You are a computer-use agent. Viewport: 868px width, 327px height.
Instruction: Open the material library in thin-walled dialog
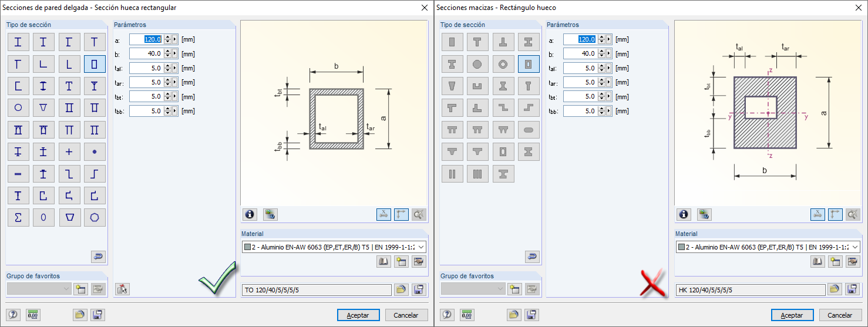pyautogui.click(x=384, y=262)
